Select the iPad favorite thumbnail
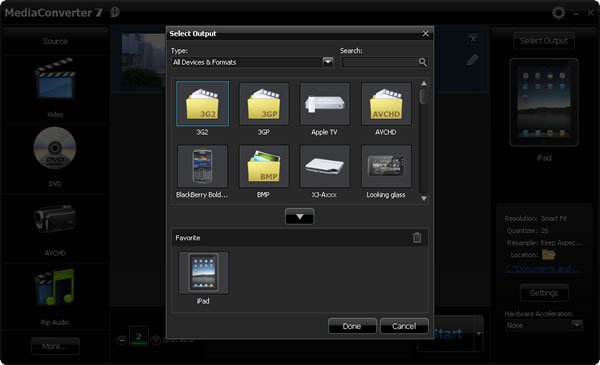 (x=203, y=273)
